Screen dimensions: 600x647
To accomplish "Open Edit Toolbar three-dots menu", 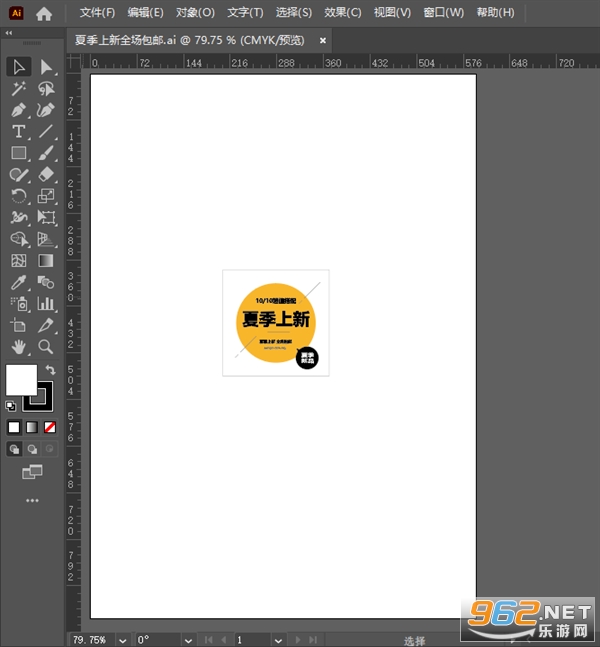I will 32,501.
